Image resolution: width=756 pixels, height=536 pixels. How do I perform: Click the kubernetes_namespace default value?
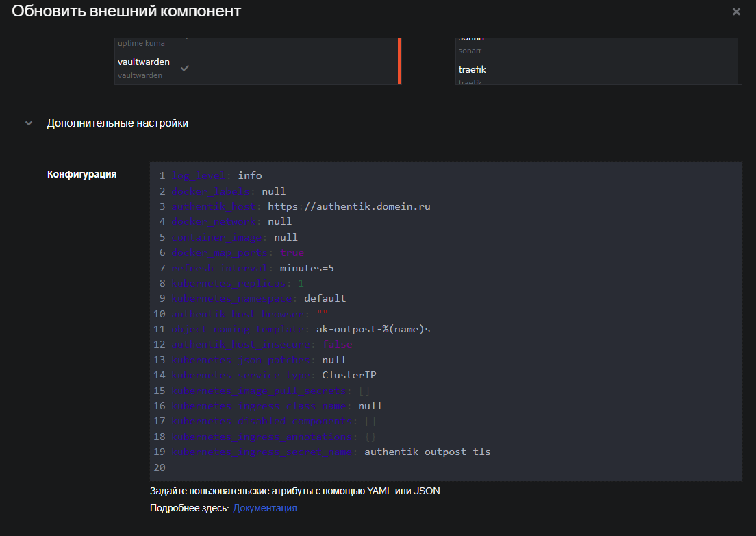[x=325, y=298]
